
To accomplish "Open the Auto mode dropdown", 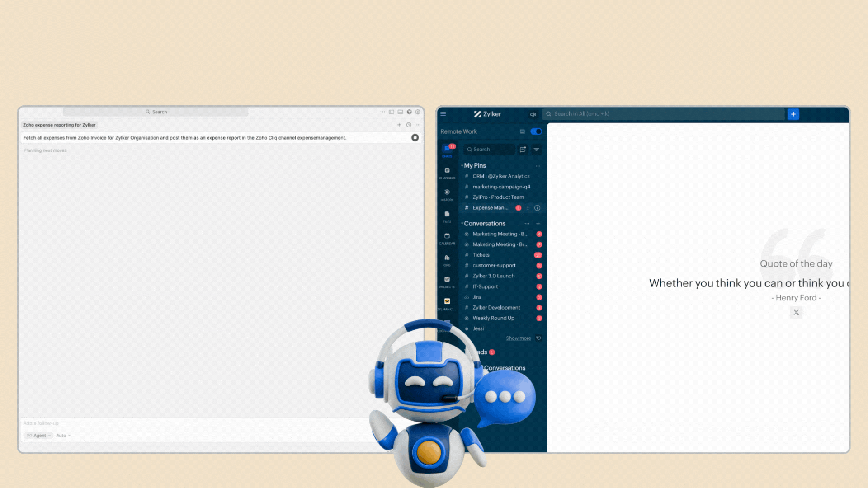I will click(63, 435).
